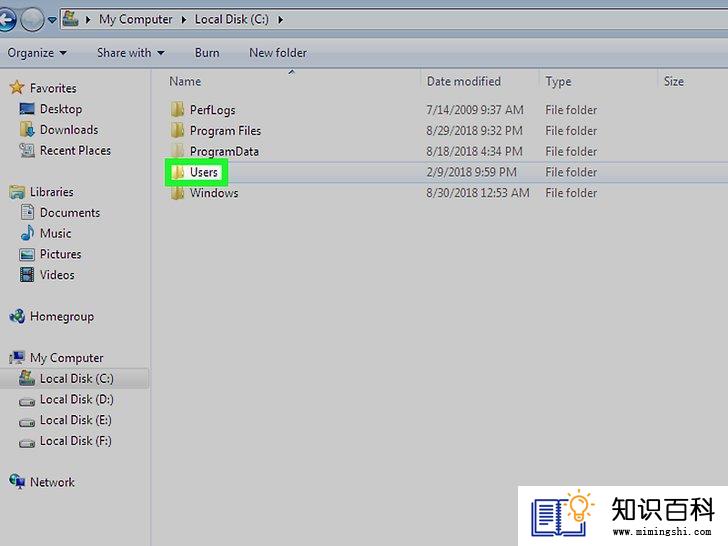
Task: Click the Local Disk (D:) drive icon
Action: click(27, 402)
